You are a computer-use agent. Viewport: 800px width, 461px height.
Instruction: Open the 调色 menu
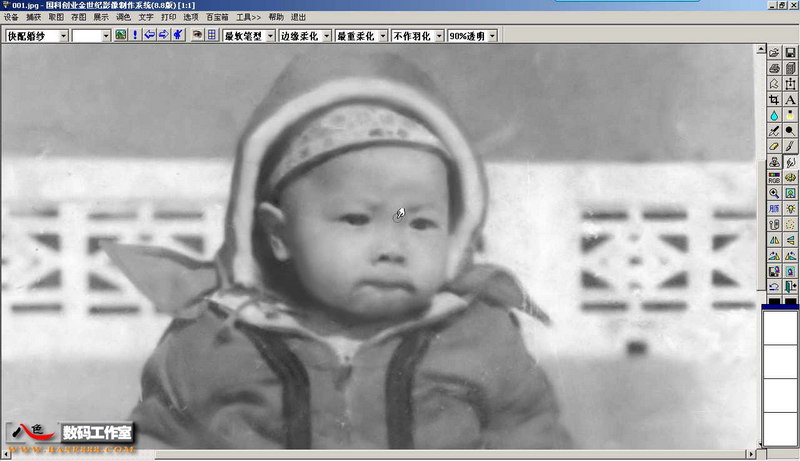[x=123, y=17]
